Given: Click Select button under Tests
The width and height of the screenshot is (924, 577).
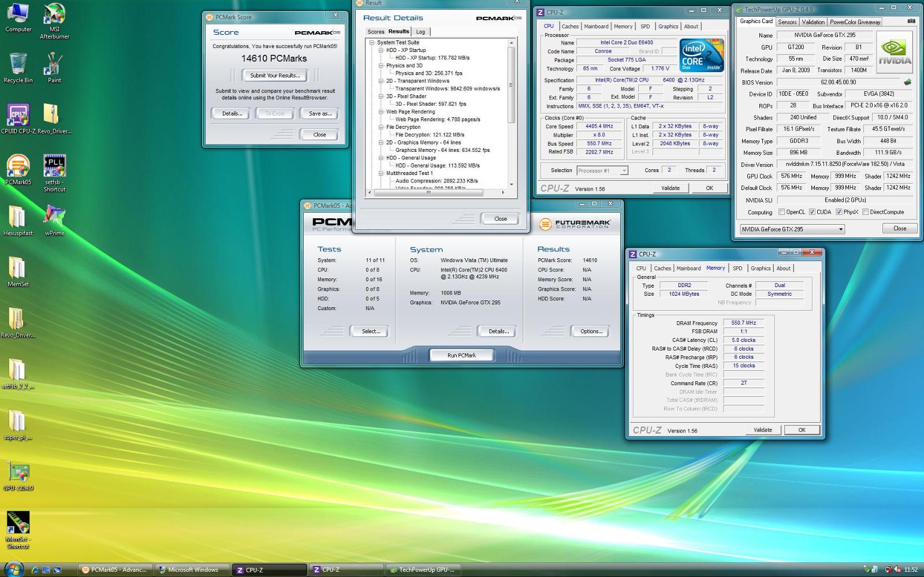Looking at the screenshot, I should (371, 331).
